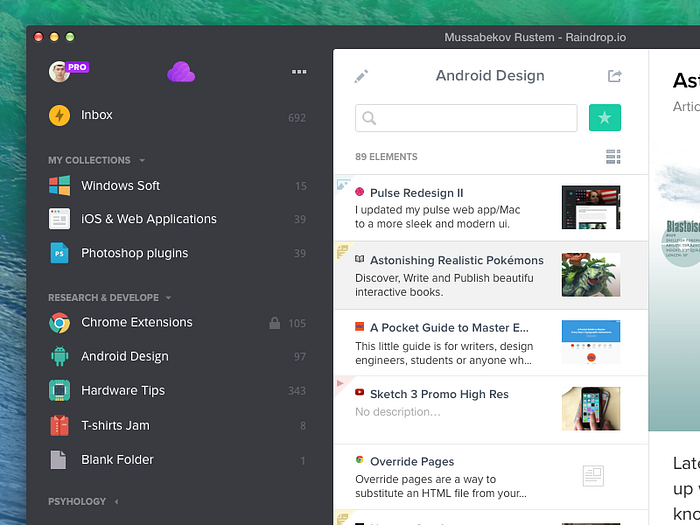Click the Pulse Redesign II thumbnail
The width and height of the screenshot is (700, 525).
tap(591, 208)
